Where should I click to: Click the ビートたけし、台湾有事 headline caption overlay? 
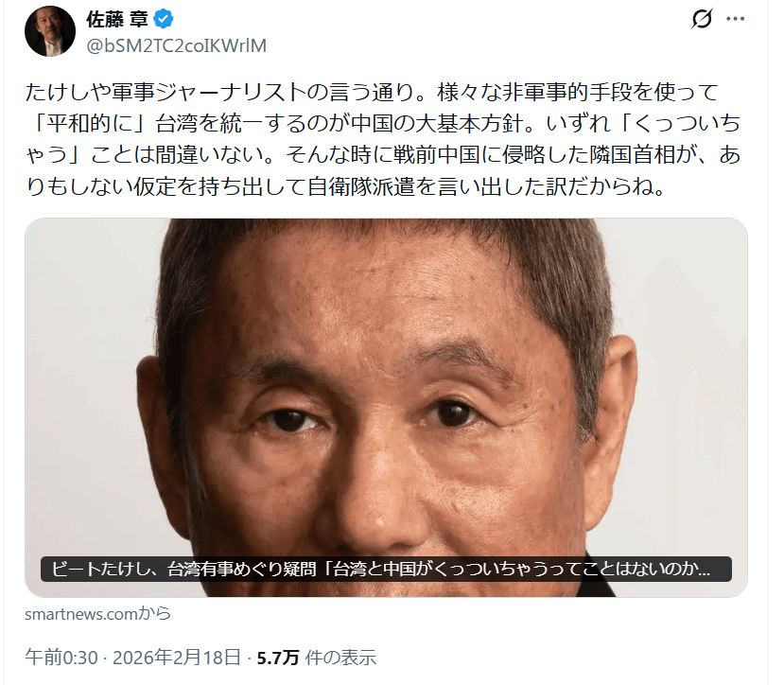pyautogui.click(x=386, y=569)
